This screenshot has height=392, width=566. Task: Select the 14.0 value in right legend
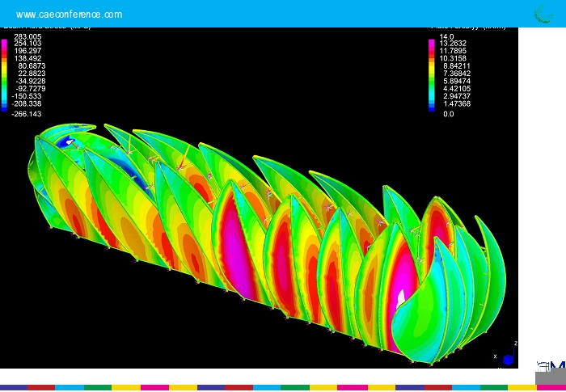446,36
